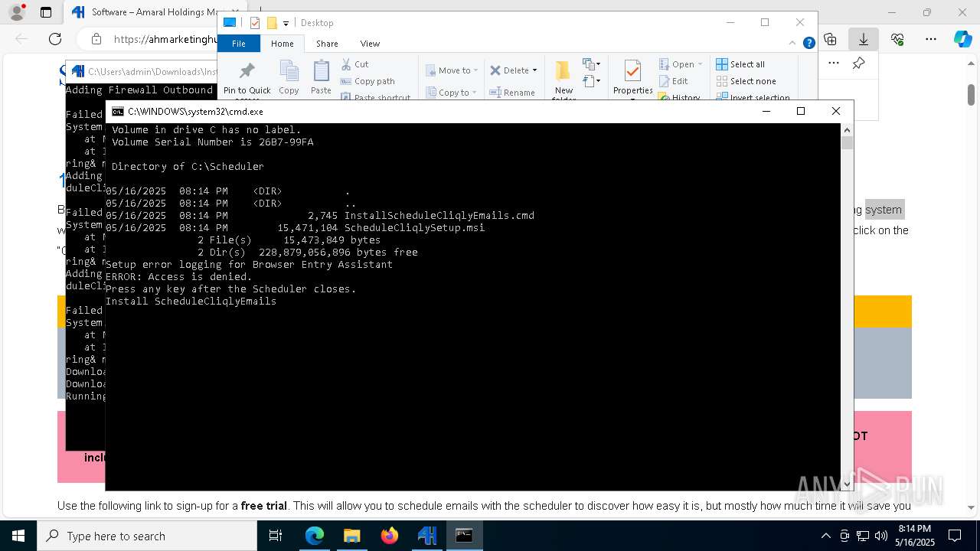The image size is (980, 551).
Task: Click Cut in the Explorer ribbon
Action: click(x=354, y=64)
